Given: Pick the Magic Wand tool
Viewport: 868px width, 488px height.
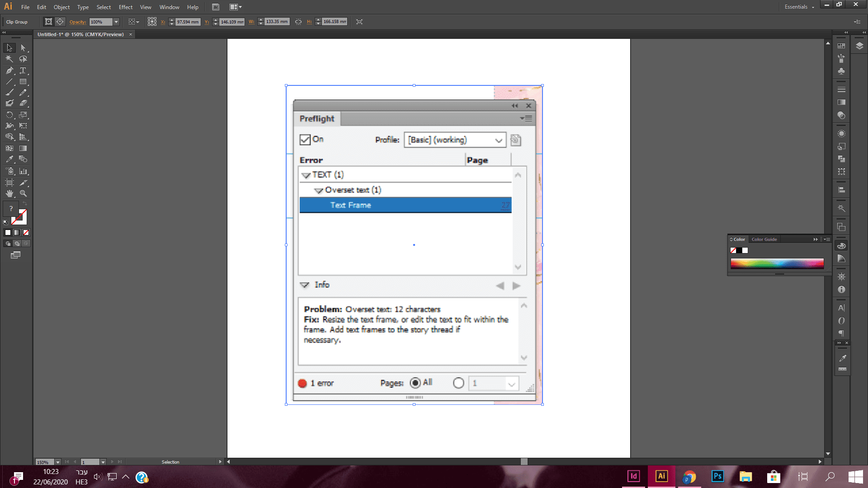Looking at the screenshot, I should (x=9, y=59).
